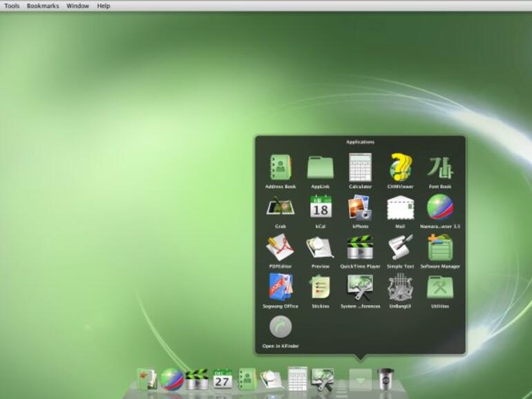Image resolution: width=532 pixels, height=399 pixels.
Task: Launch the UnBangUI app
Action: [400, 286]
